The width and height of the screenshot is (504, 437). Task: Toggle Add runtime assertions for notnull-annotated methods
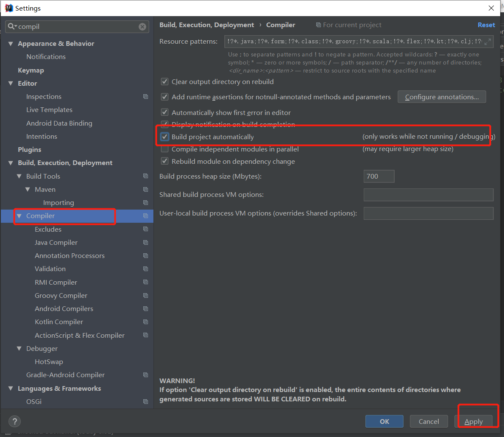(x=164, y=97)
